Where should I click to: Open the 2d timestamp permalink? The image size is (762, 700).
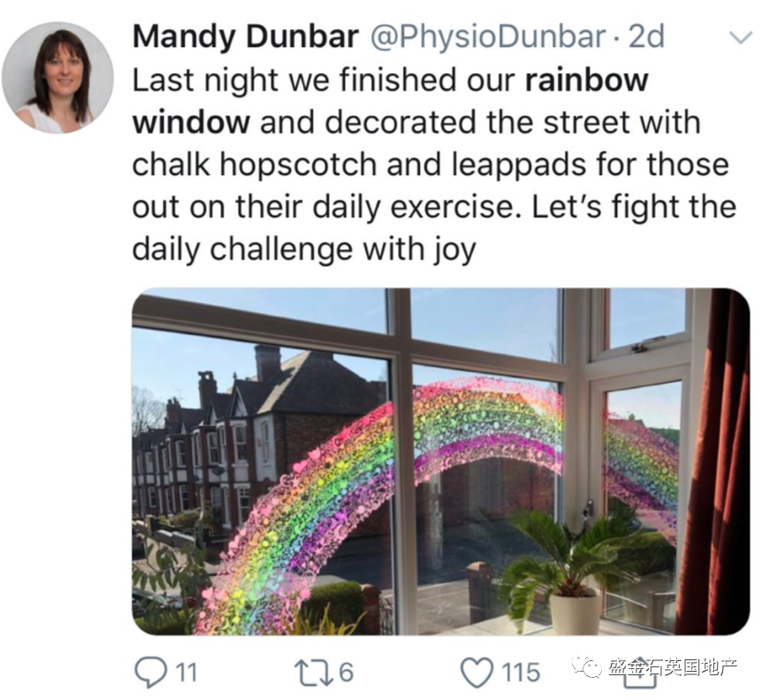coord(646,36)
